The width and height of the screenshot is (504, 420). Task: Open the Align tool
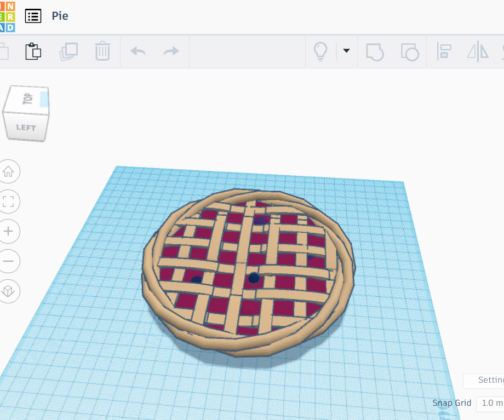(x=443, y=51)
